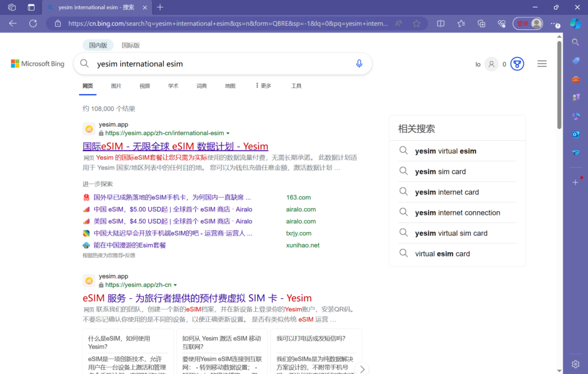Viewport: 588px width, 374px height.
Task: Open the Favorites list
Action: coord(461,23)
